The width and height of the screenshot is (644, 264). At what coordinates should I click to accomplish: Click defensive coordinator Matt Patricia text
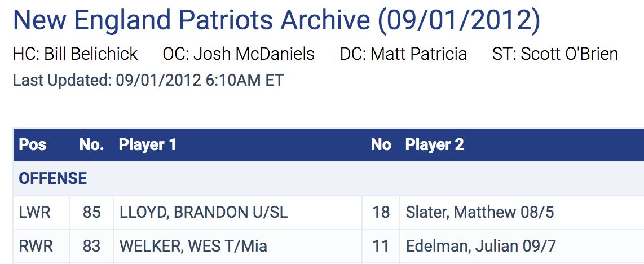pos(403,54)
